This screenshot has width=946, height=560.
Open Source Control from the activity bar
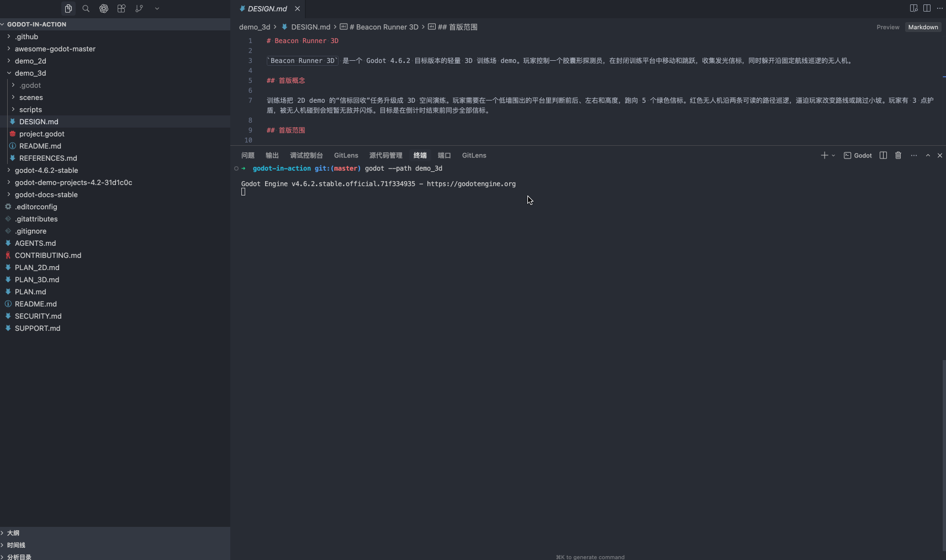coord(139,8)
